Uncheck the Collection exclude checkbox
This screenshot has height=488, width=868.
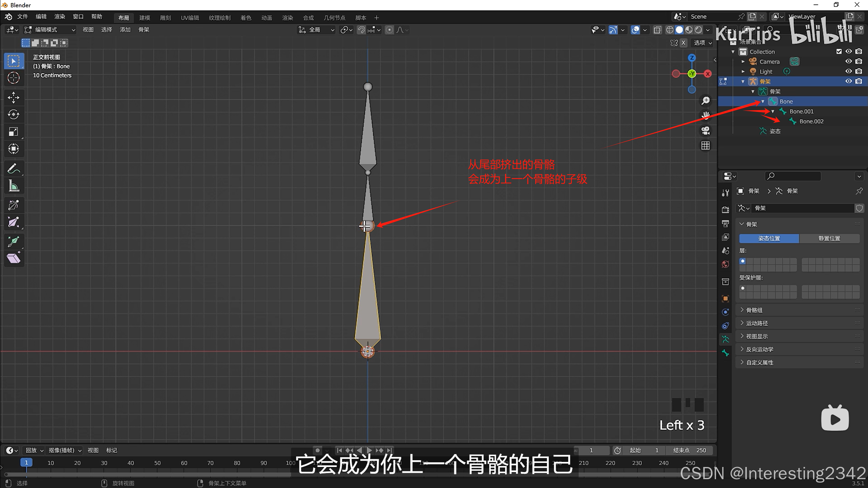[839, 52]
